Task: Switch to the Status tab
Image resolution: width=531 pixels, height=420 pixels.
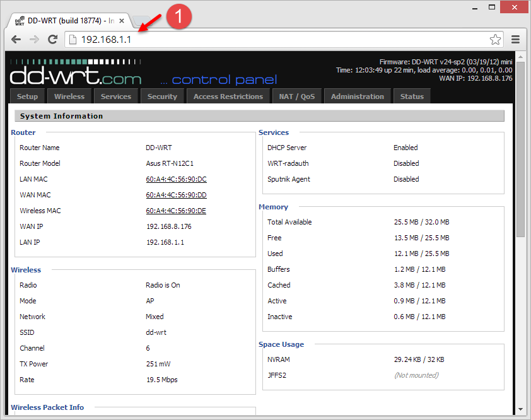Action: 412,96
